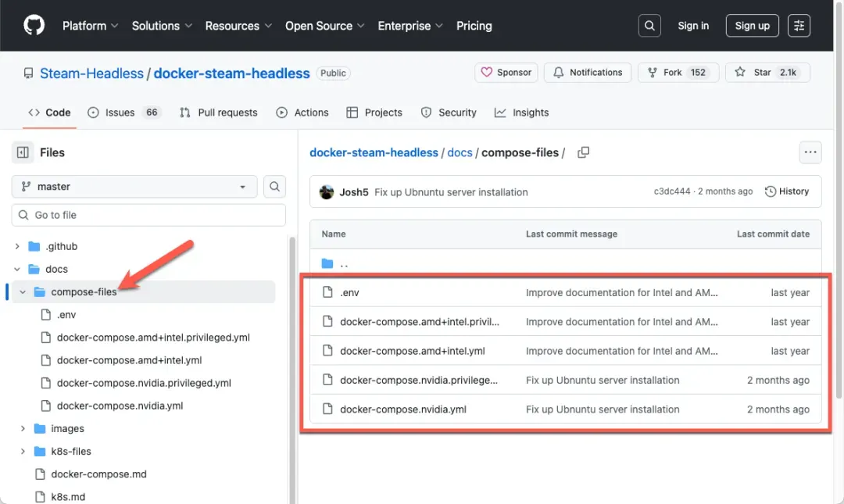844x504 pixels.
Task: Click the Sign up button
Action: [752, 25]
